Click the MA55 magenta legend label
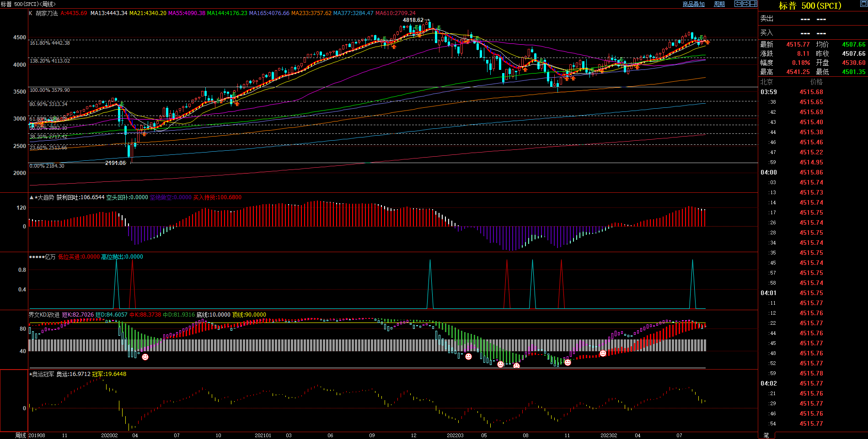The width and height of the screenshot is (868, 439). click(187, 13)
